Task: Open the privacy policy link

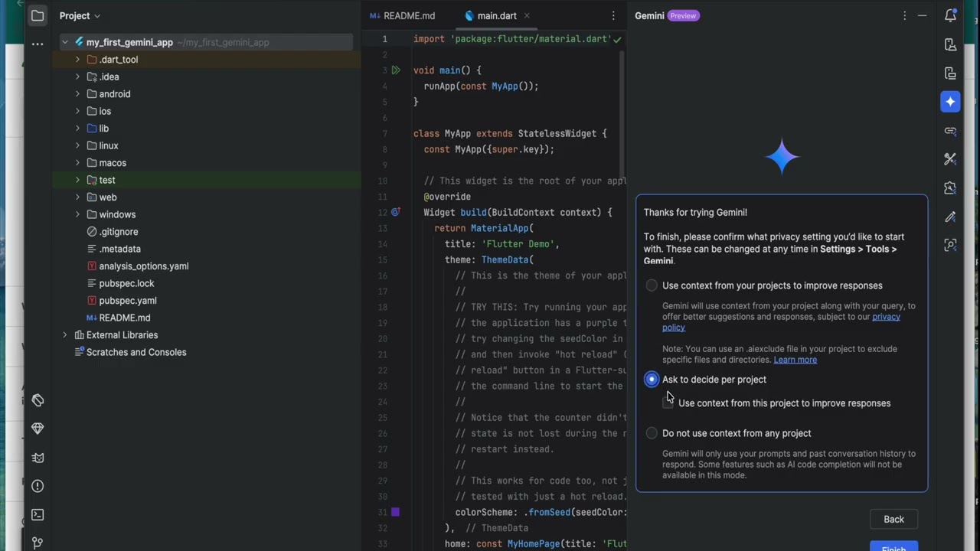Action: tap(781, 322)
